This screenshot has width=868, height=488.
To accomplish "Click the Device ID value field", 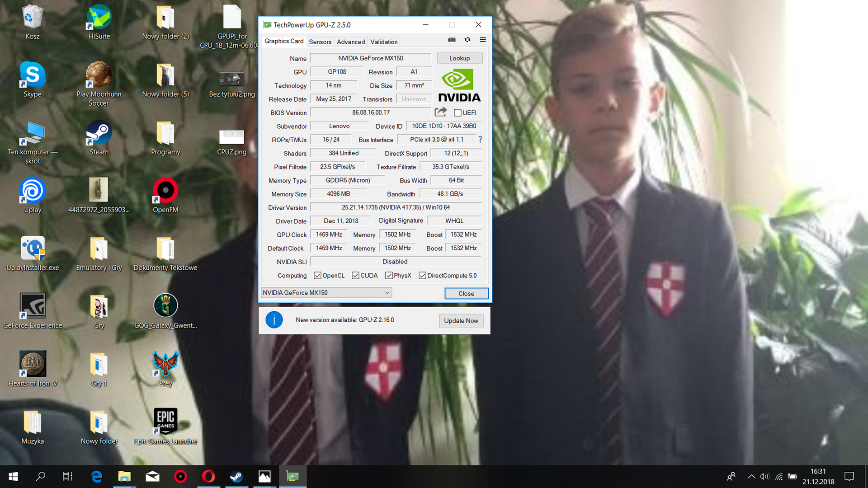I will tap(444, 126).
